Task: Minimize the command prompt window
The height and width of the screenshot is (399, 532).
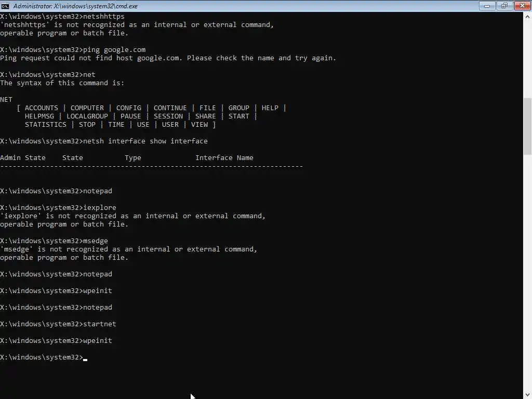Action: click(487, 6)
